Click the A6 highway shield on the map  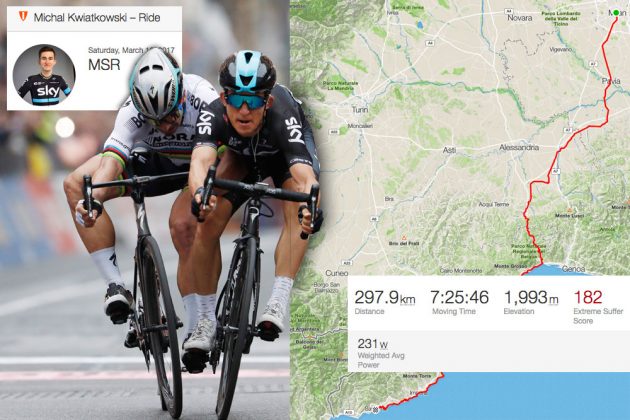[x=374, y=219]
